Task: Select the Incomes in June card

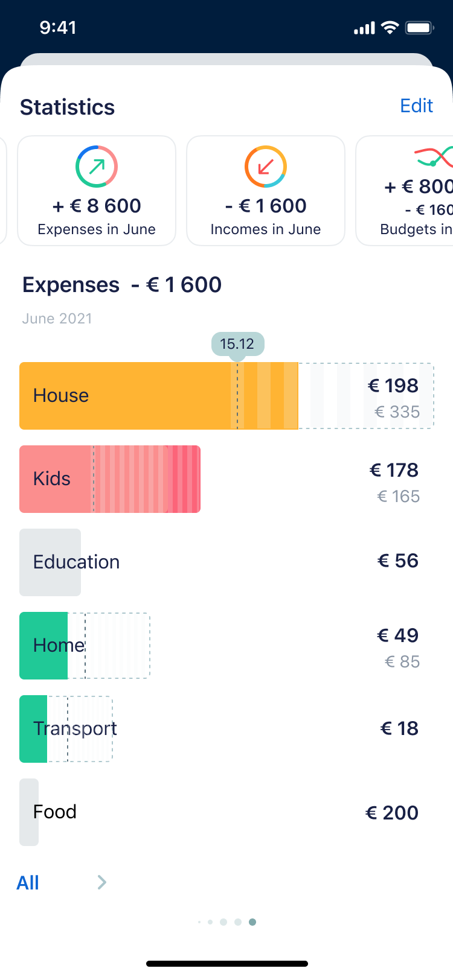Action: pyautogui.click(x=265, y=191)
